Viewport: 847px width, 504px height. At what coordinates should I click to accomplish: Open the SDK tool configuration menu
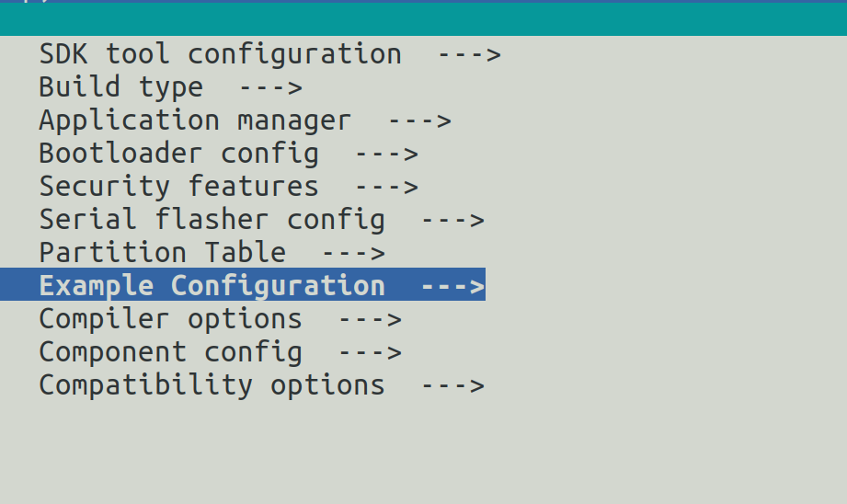click(220, 54)
